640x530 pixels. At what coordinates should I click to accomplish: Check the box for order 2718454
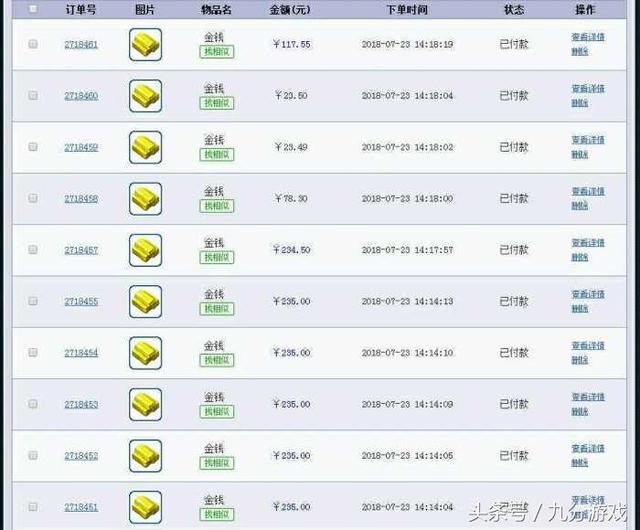click(x=33, y=353)
